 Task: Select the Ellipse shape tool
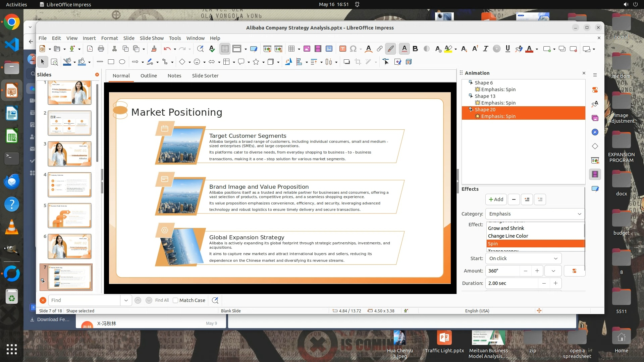(x=122, y=62)
